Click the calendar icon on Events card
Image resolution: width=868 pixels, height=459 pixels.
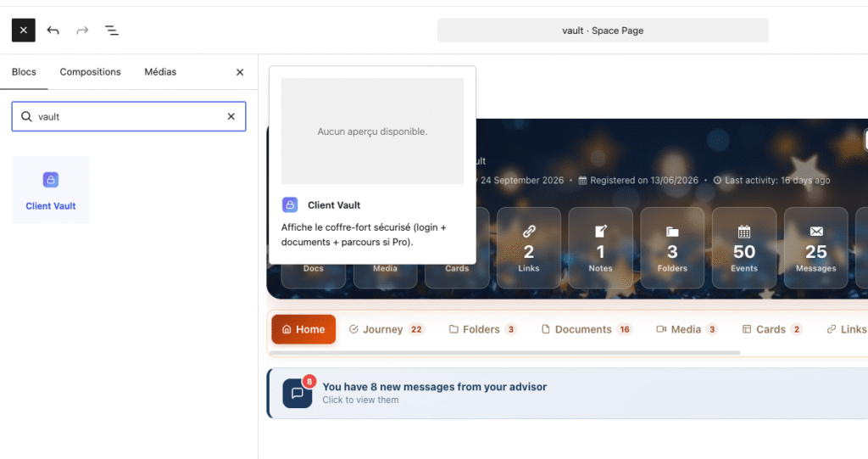(x=744, y=231)
